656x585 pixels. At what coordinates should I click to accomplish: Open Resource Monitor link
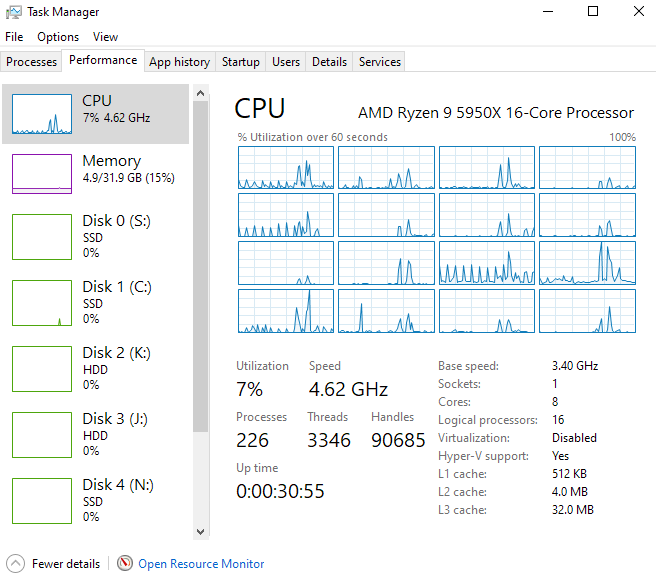click(x=201, y=564)
